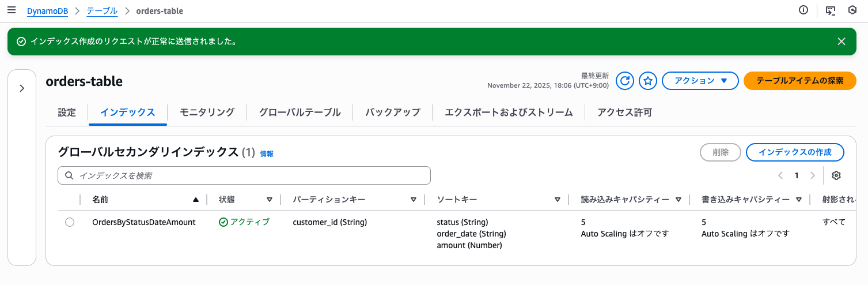The width and height of the screenshot is (868, 285).
Task: Open the hamburger navigation menu
Action: point(12,10)
